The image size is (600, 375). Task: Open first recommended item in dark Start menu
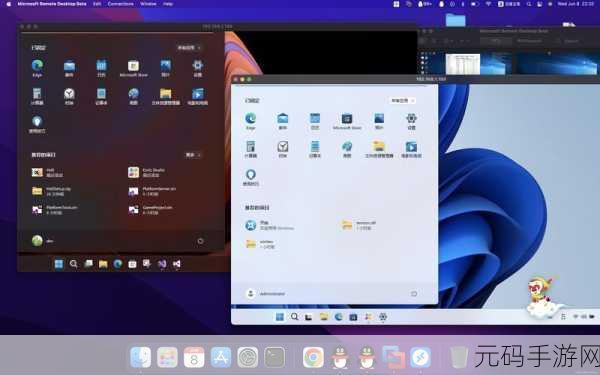[48, 173]
